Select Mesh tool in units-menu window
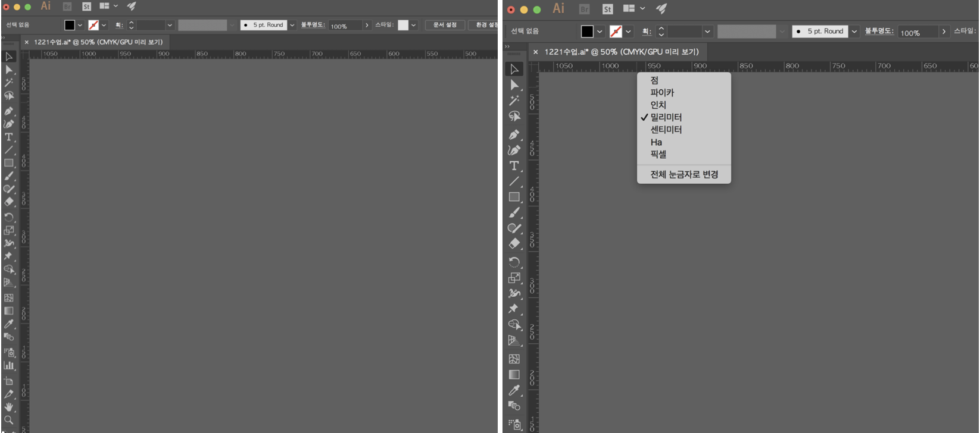The image size is (980, 433). pos(514,359)
